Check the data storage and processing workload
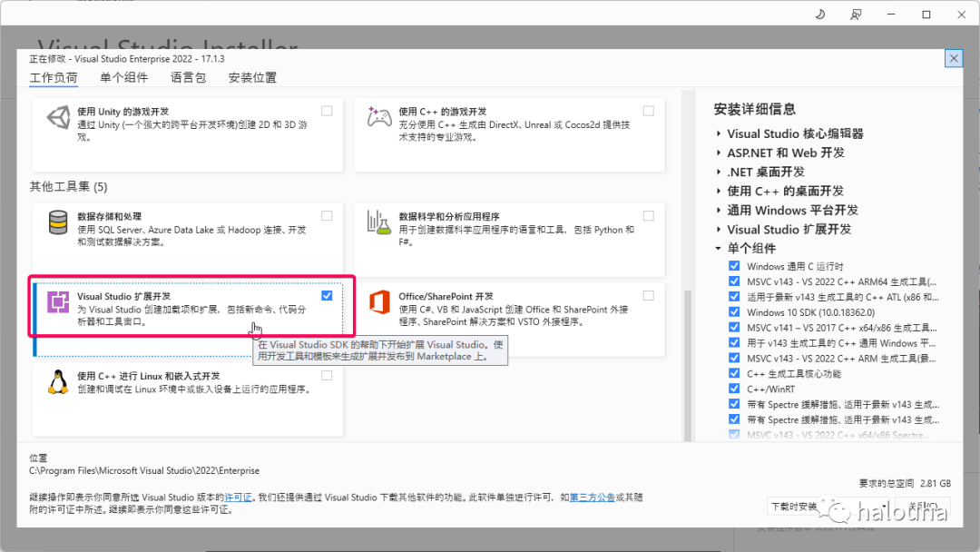The width and height of the screenshot is (980, 552). pyautogui.click(x=327, y=216)
